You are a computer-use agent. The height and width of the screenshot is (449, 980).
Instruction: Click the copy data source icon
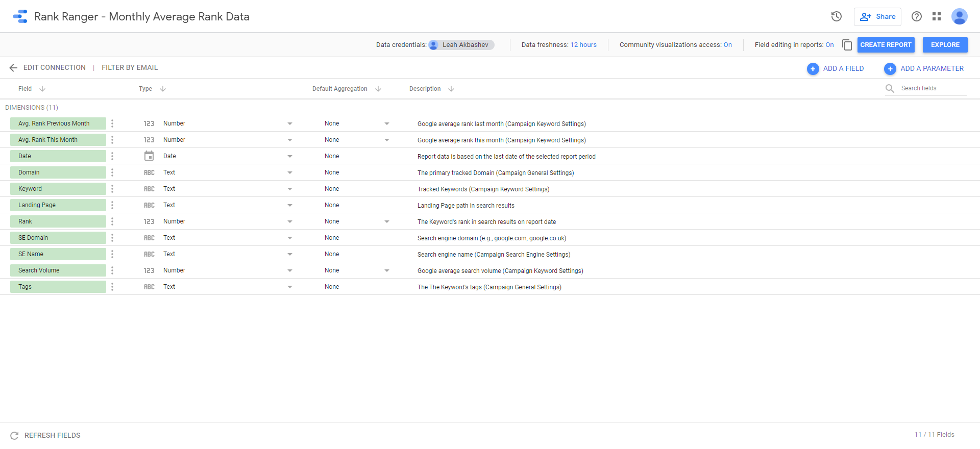click(x=847, y=45)
